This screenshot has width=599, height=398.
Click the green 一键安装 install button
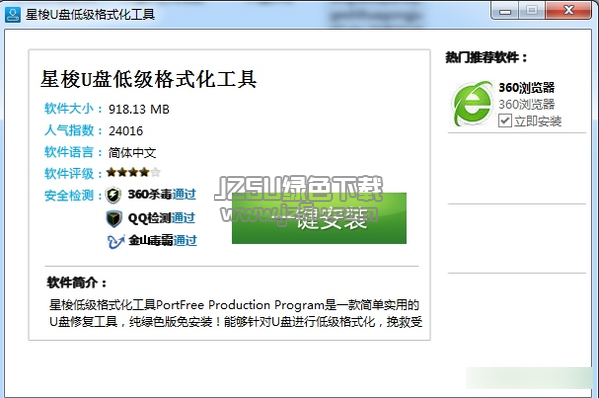pos(319,218)
